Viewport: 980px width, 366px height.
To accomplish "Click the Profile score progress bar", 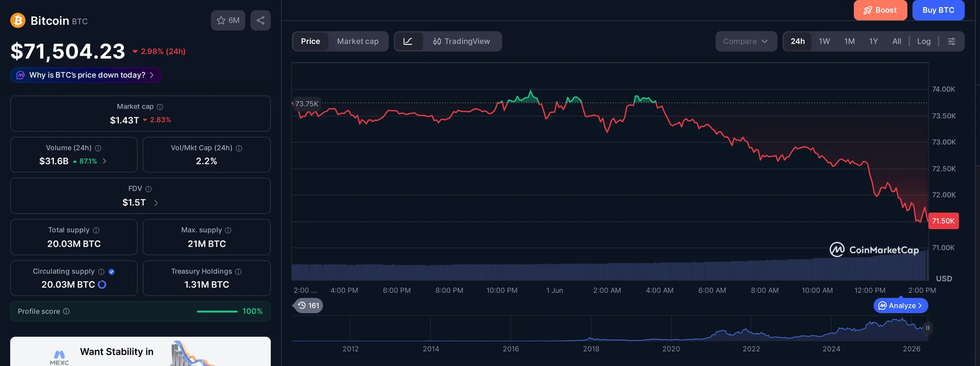I will (x=217, y=311).
